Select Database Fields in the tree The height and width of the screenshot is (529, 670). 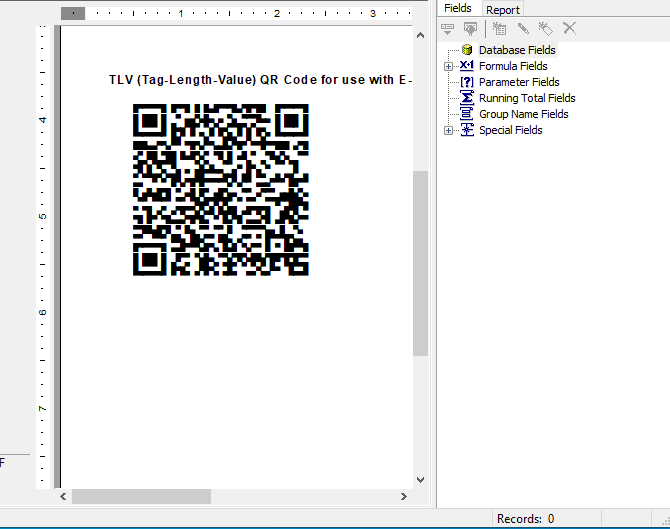coord(517,50)
